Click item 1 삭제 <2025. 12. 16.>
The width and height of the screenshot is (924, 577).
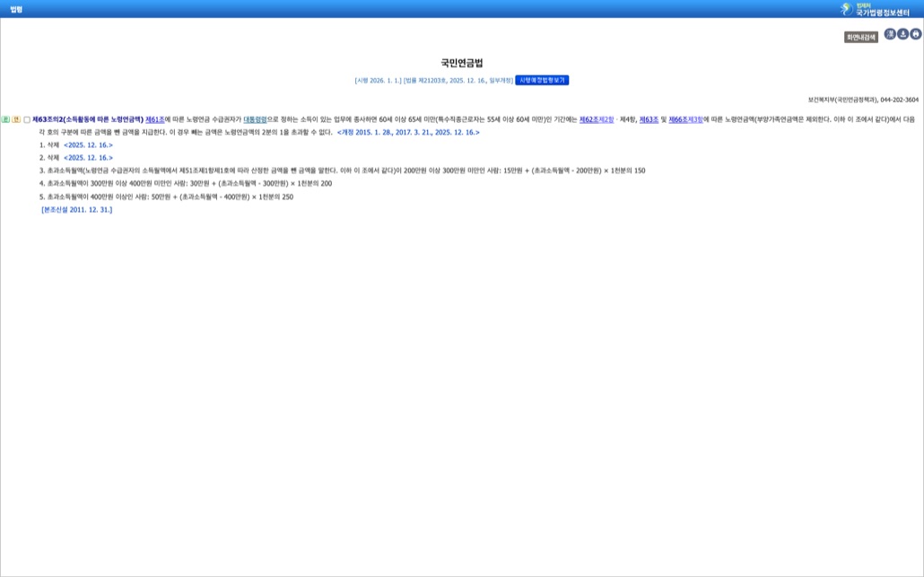76,145
